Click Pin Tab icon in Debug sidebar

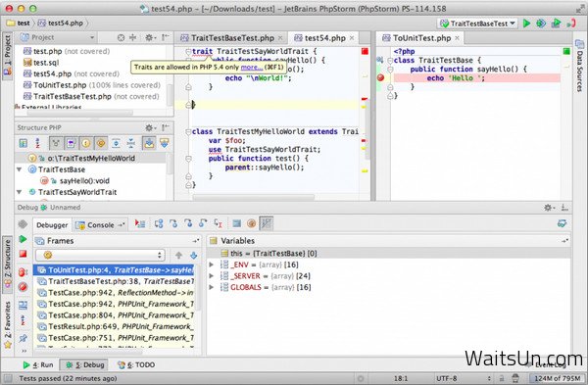[x=23, y=338]
